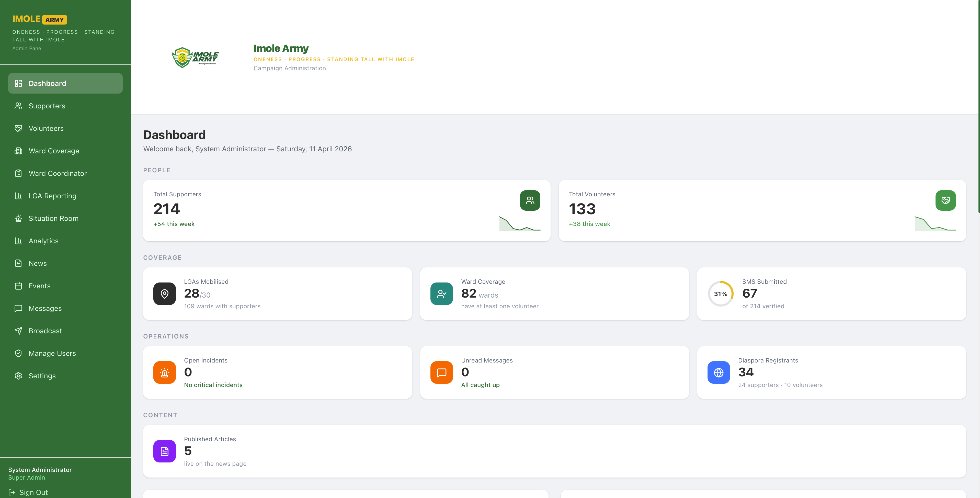Screen dimensions: 980x498
Task: Click the Situation Room alarm icon
Action: point(18,218)
